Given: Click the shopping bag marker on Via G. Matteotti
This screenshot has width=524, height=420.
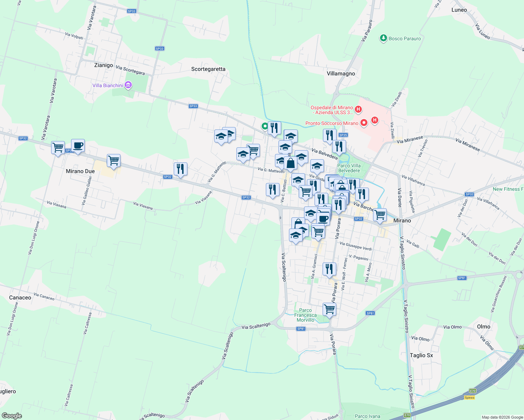Looking at the screenshot, I should (x=290, y=164).
